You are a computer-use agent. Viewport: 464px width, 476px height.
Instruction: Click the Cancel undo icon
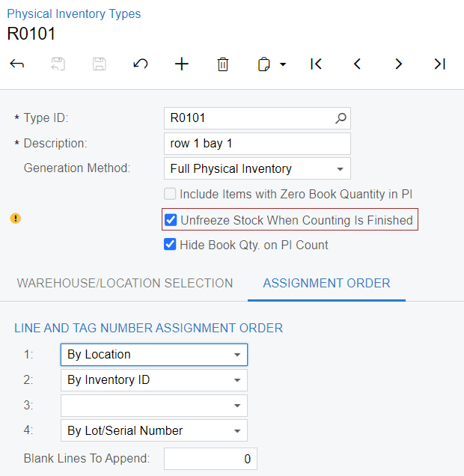coord(141,64)
